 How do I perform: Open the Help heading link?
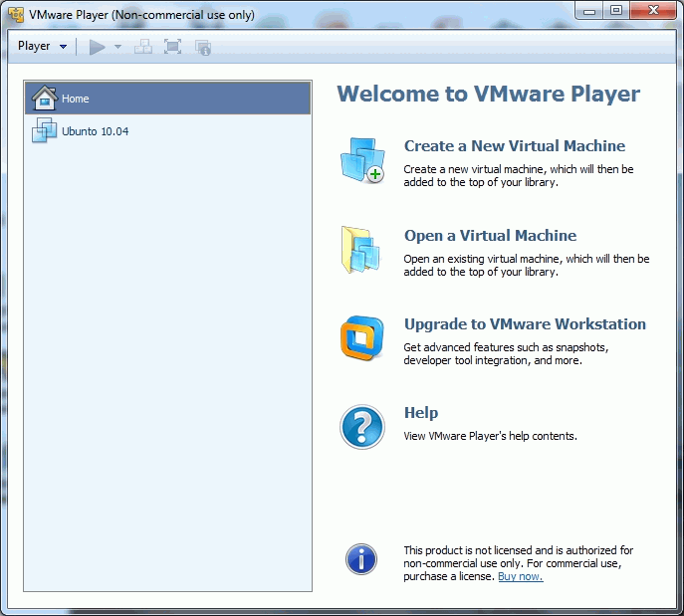click(421, 412)
